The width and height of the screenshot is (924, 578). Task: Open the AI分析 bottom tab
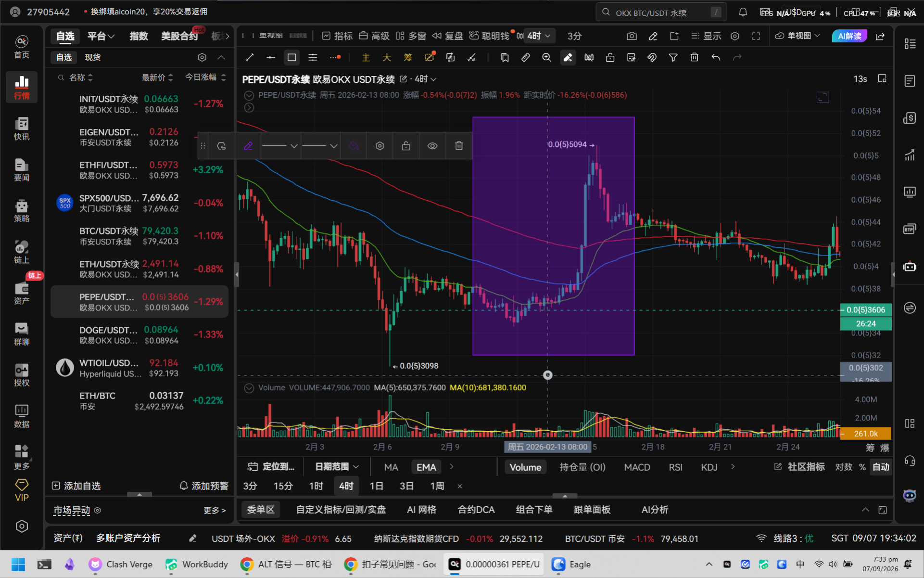click(655, 510)
